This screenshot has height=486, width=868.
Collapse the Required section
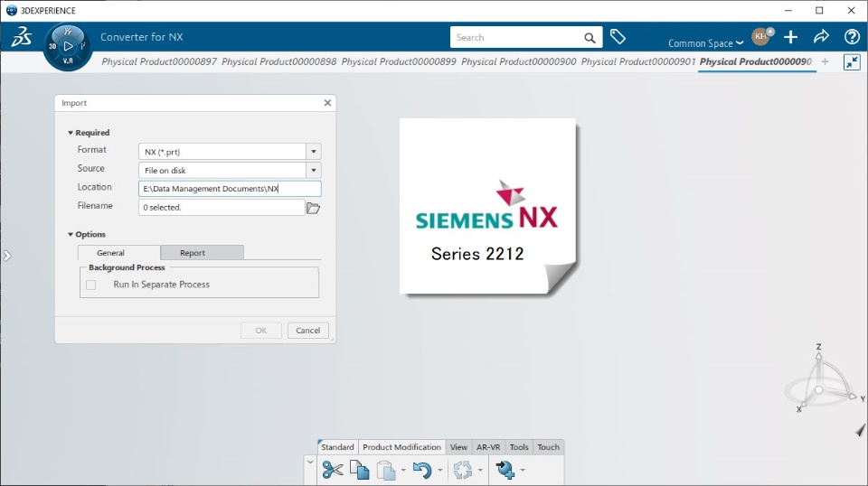coord(71,133)
